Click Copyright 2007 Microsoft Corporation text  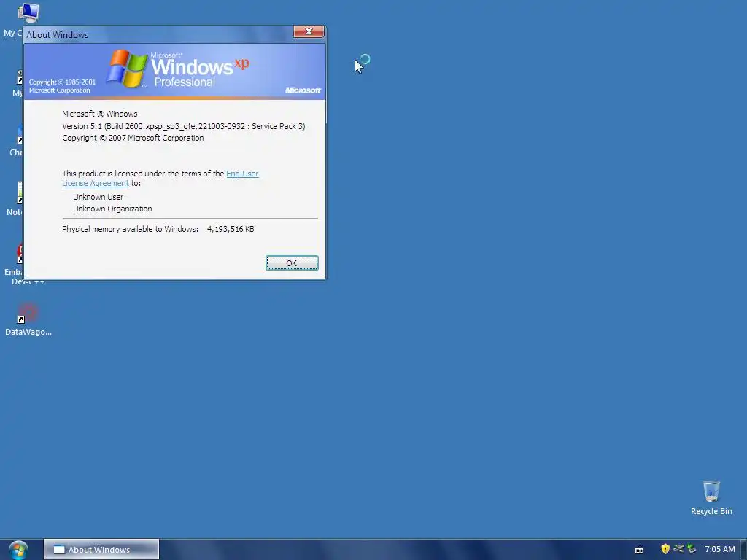tap(133, 138)
